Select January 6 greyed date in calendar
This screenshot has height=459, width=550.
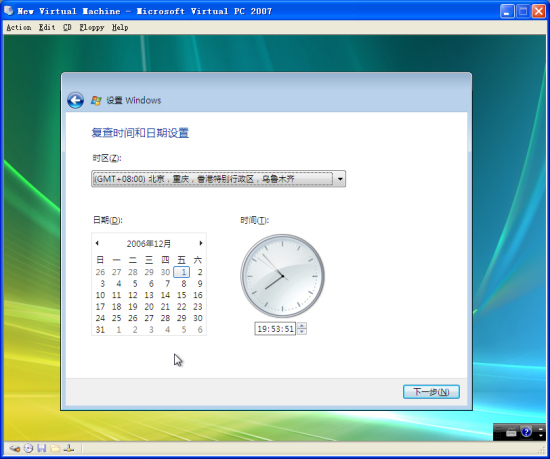[x=200, y=330]
